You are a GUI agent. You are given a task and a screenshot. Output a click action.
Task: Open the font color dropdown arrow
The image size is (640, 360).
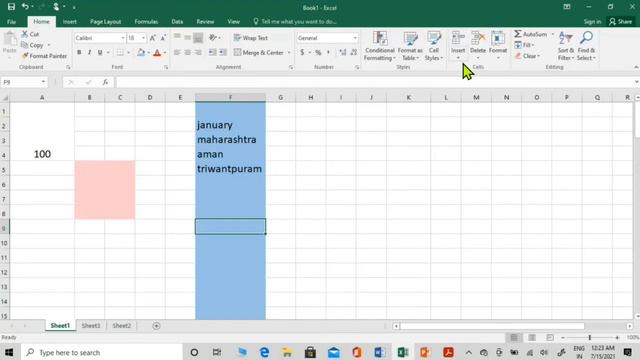coord(165,53)
